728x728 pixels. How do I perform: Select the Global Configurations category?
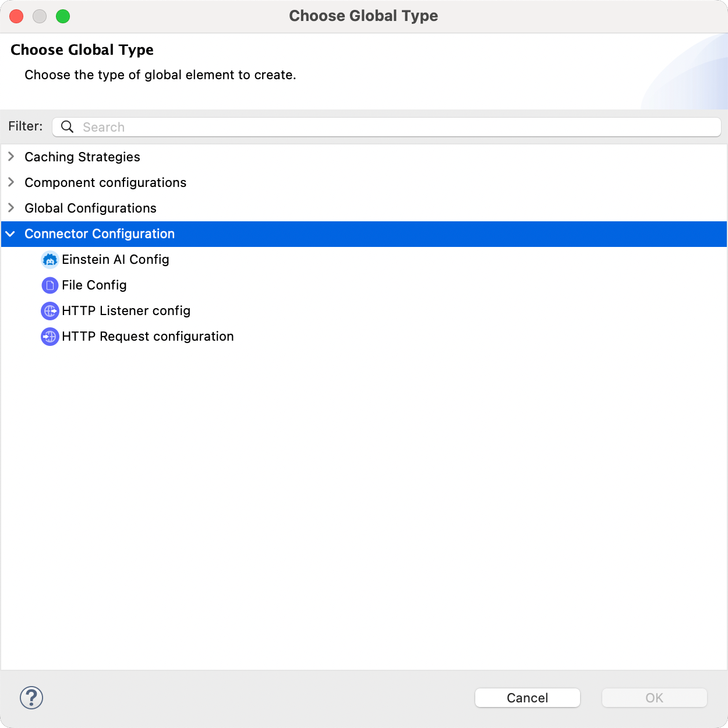tap(90, 208)
